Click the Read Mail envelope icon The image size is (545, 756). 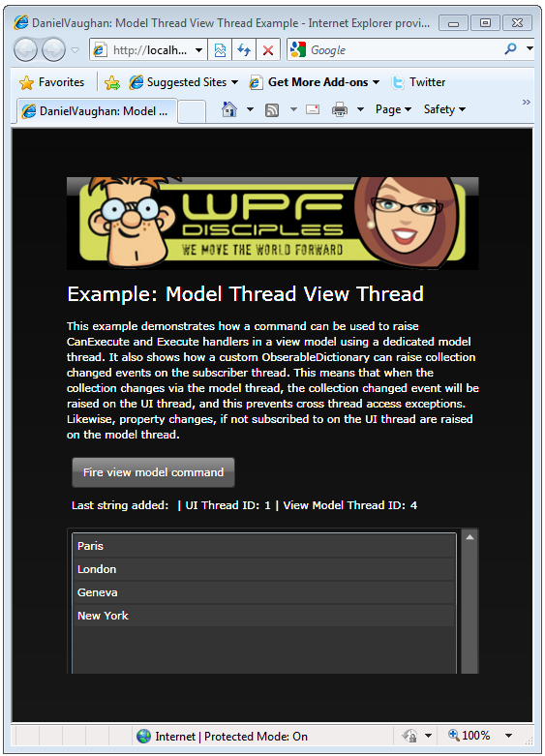313,110
